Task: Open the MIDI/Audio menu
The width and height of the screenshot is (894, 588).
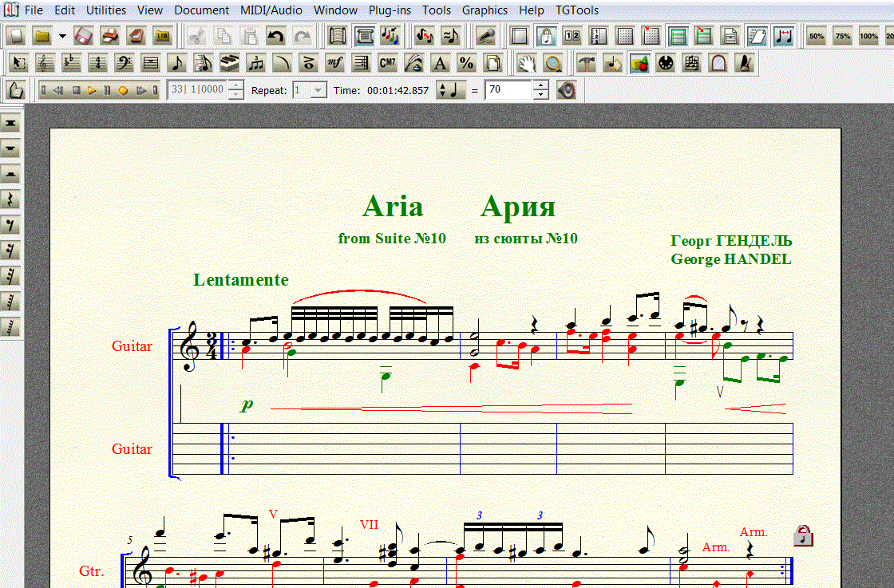Action: click(x=271, y=10)
